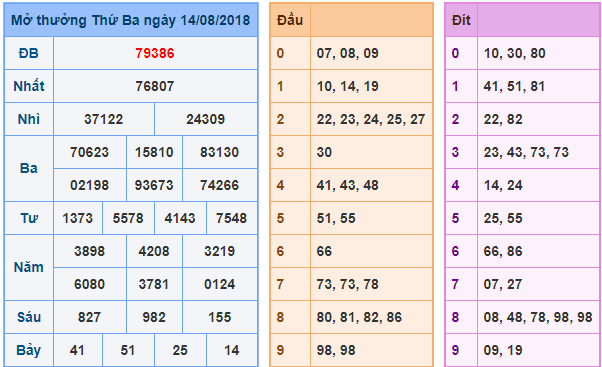This screenshot has height=367, width=602.
Task: Click the Đầu column header
Action: [x=290, y=20]
